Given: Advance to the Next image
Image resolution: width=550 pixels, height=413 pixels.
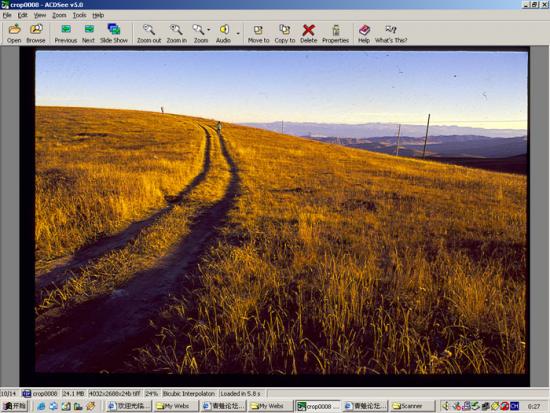Looking at the screenshot, I should (88, 33).
